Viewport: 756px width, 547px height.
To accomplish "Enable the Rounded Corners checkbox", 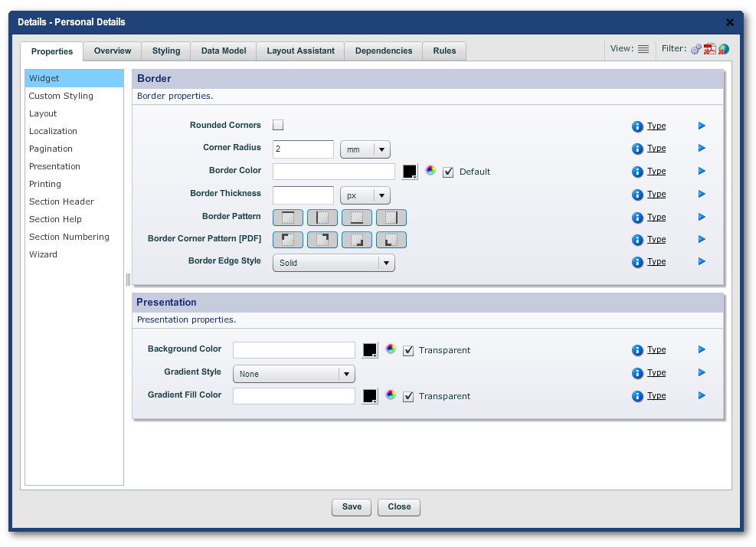I will point(278,125).
